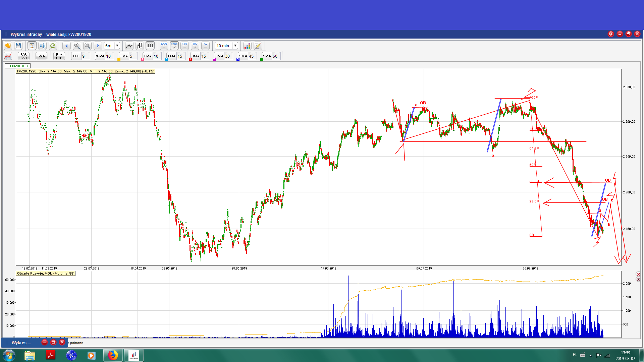
Task: Click the SMA 30 period field
Action: [x=228, y=56]
